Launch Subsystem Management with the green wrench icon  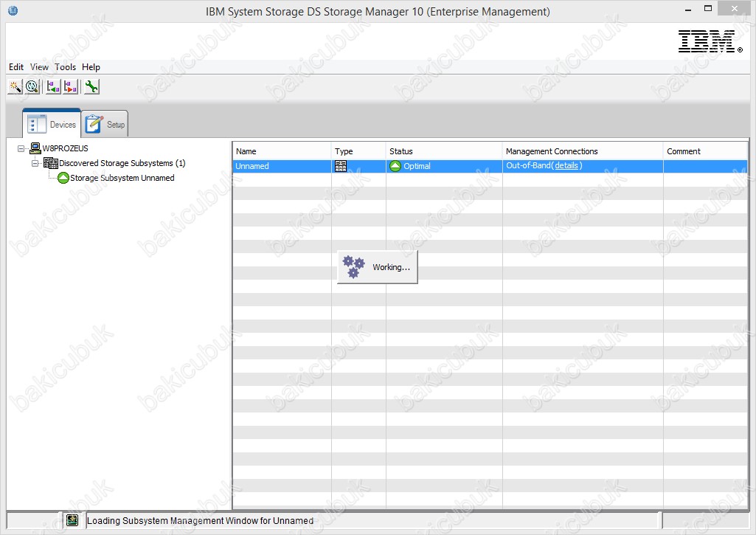tap(91, 87)
